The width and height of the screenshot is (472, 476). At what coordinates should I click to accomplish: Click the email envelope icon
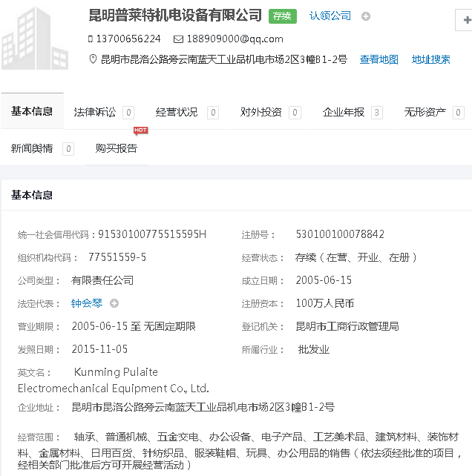[178, 39]
